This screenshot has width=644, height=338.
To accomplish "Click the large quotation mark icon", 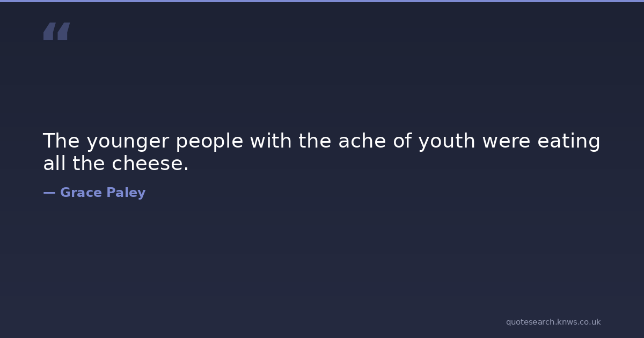I will pyautogui.click(x=56, y=32).
